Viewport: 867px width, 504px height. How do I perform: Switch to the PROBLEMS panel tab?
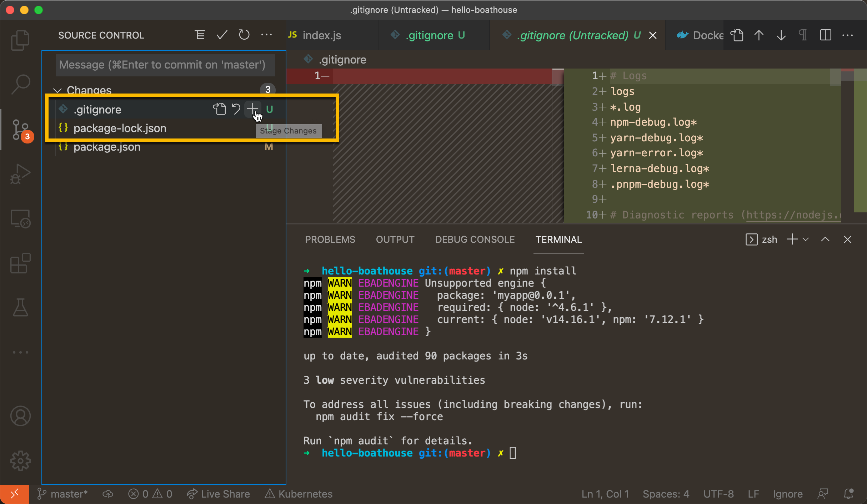[330, 240]
